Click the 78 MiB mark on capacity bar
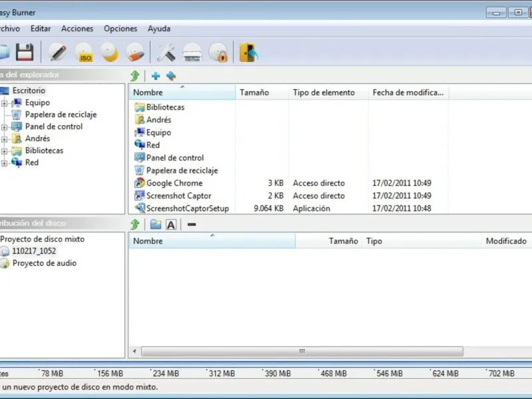 (52, 374)
